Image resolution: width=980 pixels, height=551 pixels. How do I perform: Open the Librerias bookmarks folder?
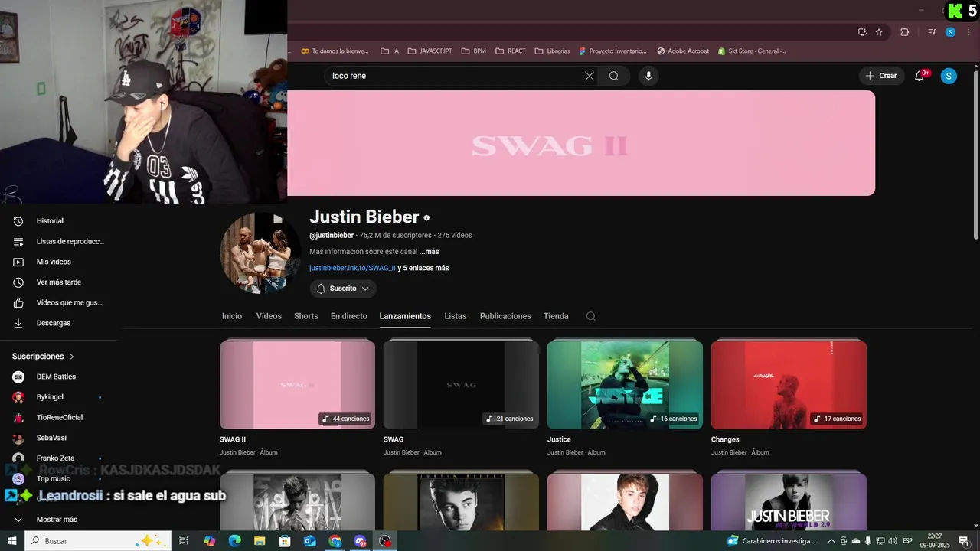coord(552,51)
